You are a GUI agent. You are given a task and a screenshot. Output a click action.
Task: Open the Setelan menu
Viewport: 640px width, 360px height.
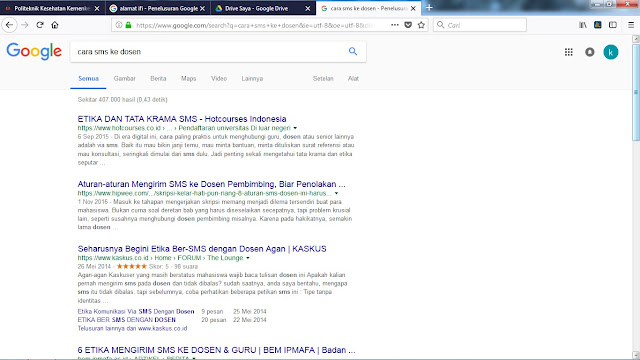[323, 78]
